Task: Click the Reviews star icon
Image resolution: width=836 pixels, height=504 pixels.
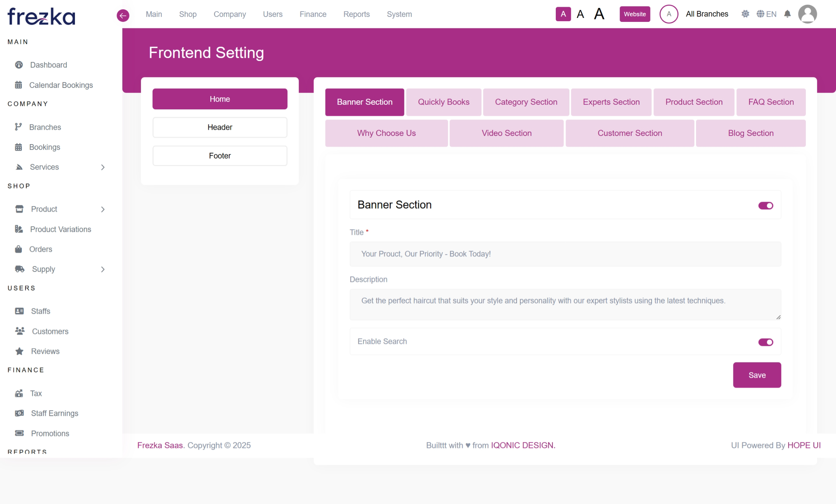Action: [x=19, y=351]
